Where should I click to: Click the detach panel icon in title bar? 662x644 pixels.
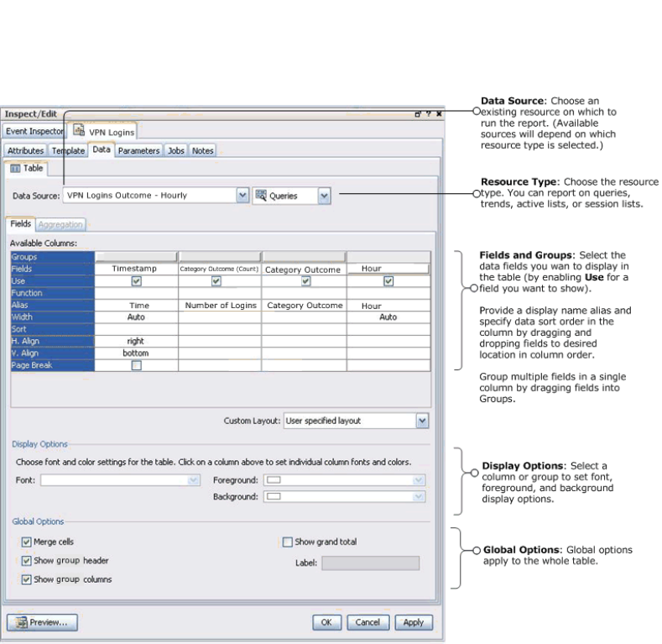point(418,113)
